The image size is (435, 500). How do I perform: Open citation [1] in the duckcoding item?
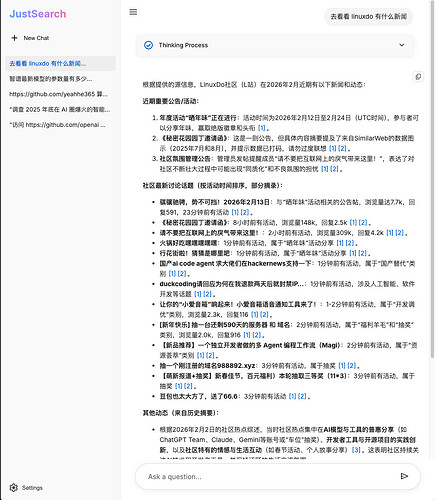[198, 294]
